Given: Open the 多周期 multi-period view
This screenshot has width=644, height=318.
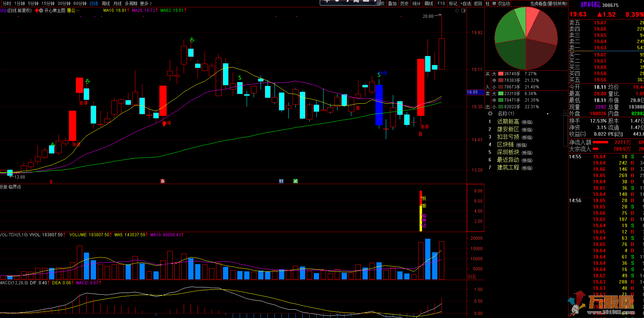Looking at the screenshot, I should pyautogui.click(x=131, y=3).
